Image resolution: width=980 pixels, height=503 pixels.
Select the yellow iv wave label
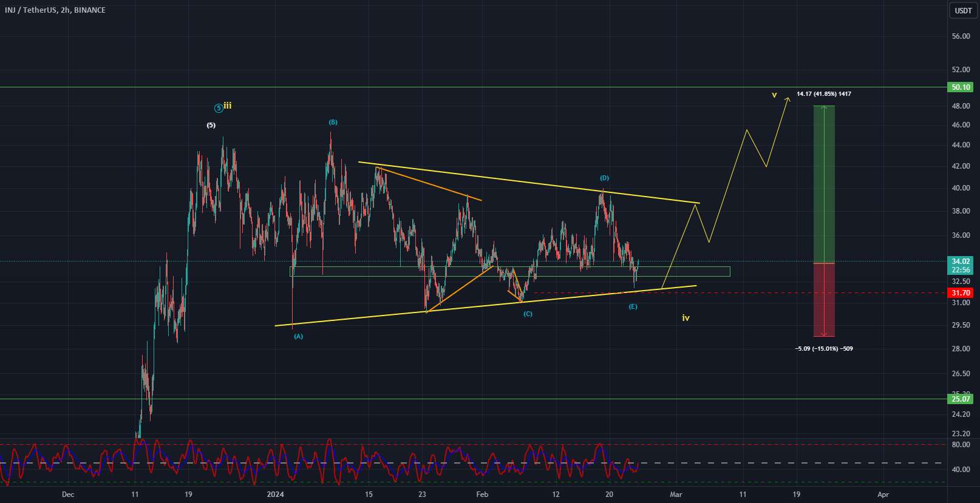(686, 317)
